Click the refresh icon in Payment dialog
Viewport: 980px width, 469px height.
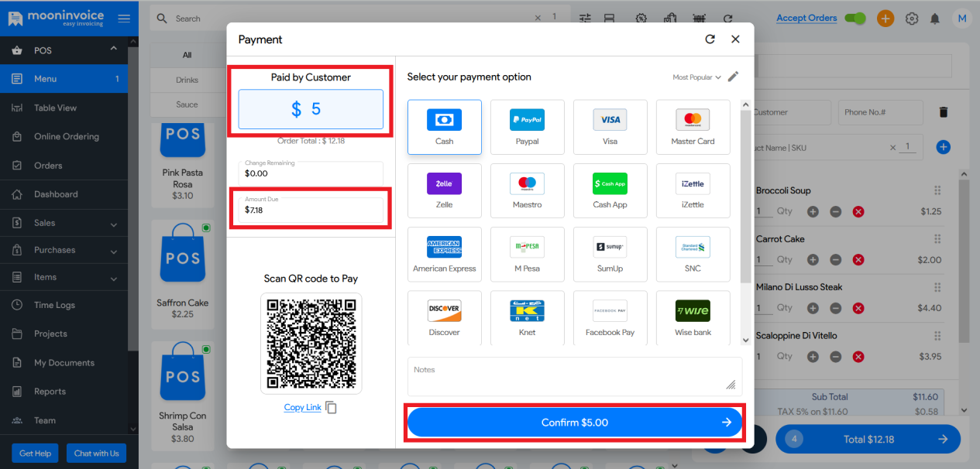point(710,39)
